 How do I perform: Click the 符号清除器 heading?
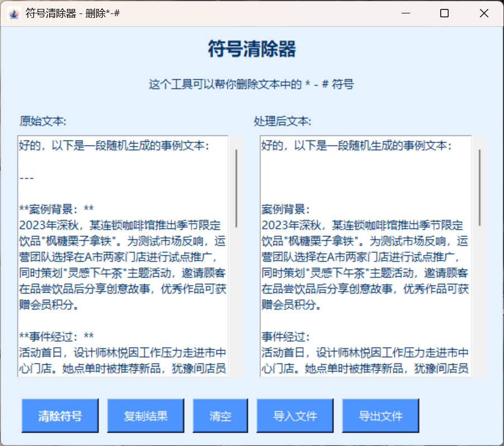(252, 49)
